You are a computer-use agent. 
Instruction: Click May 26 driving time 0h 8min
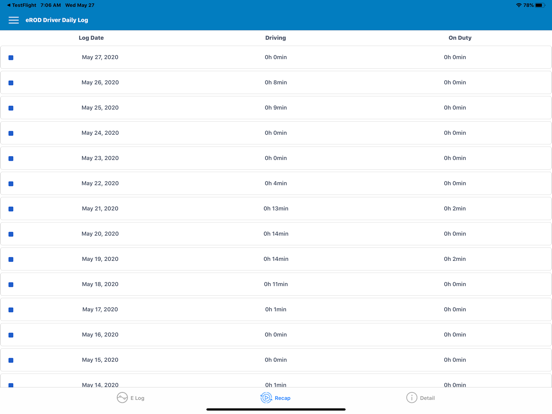pyautogui.click(x=276, y=82)
